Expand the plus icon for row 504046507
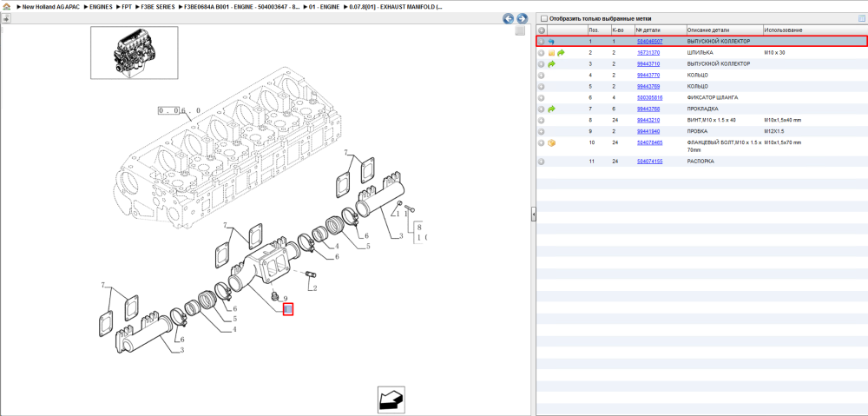The image size is (868, 416). tap(542, 42)
